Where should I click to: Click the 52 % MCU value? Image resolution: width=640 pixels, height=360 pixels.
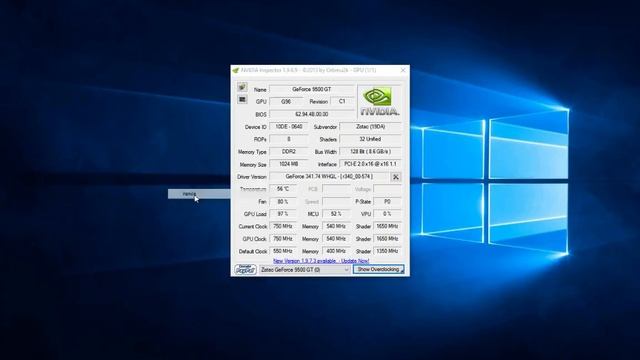[336, 214]
